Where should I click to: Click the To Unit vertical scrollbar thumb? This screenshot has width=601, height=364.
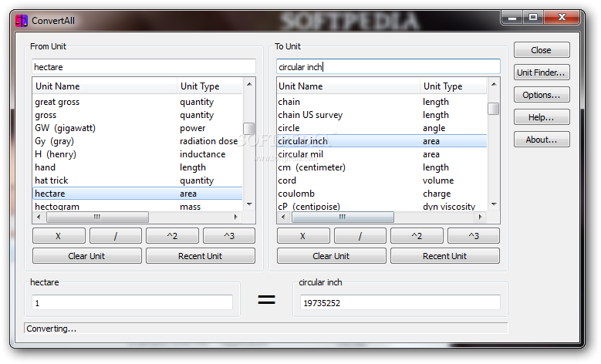[494, 109]
